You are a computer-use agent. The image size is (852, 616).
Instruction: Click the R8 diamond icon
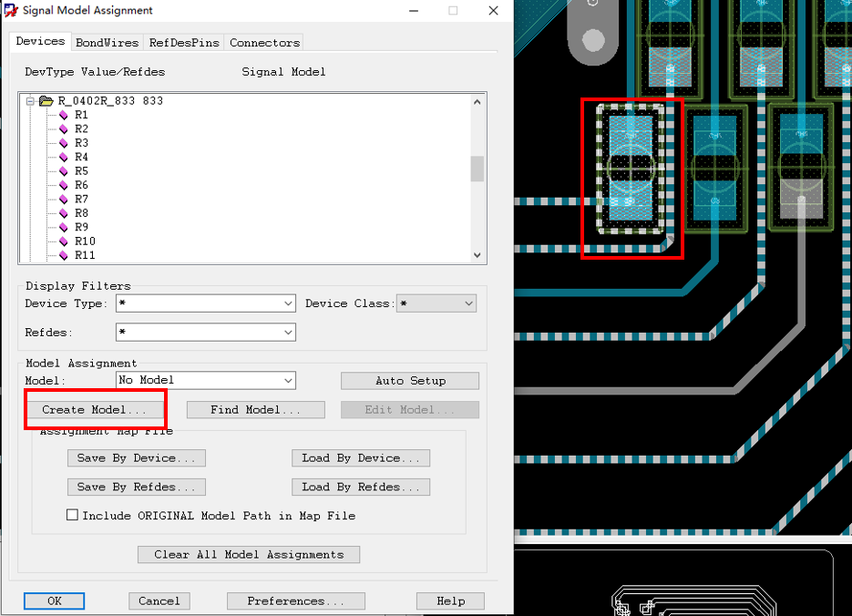(x=64, y=213)
